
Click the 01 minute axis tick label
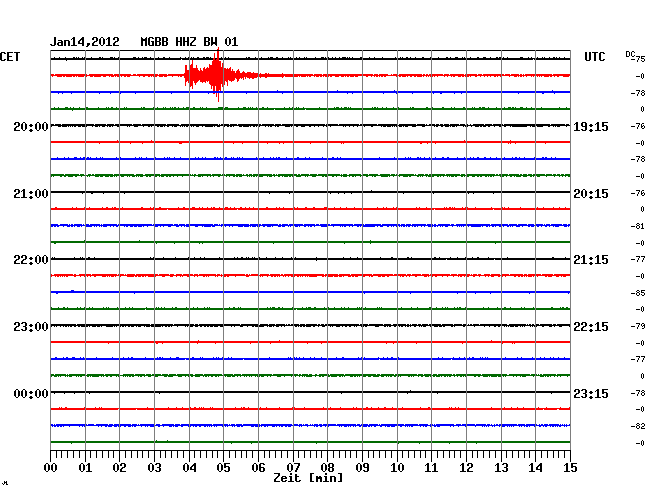85,467
